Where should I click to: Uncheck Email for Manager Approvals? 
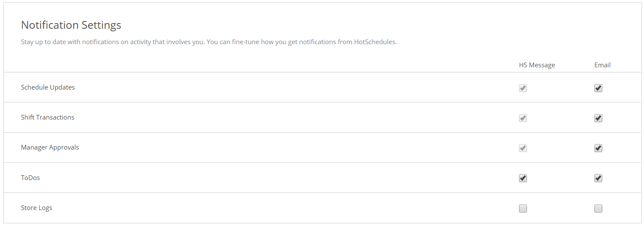tap(598, 148)
